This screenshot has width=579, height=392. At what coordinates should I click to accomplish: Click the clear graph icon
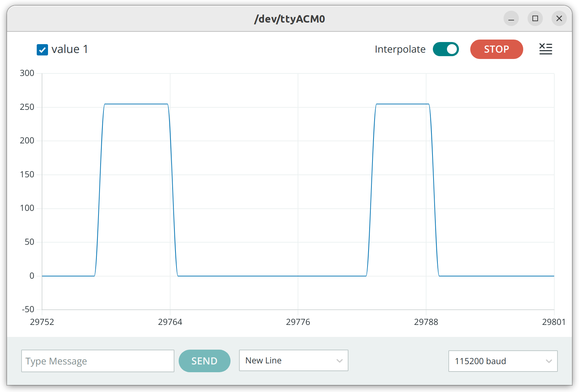545,49
